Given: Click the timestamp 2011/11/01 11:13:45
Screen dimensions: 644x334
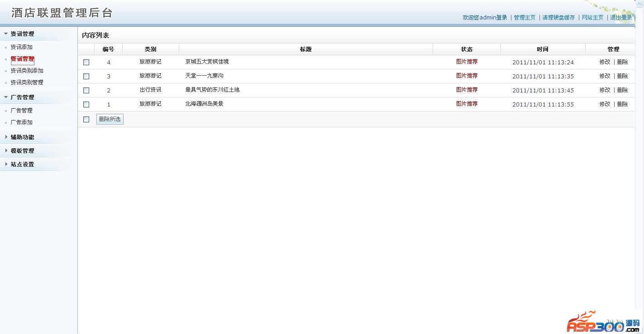Looking at the screenshot, I should (543, 91).
